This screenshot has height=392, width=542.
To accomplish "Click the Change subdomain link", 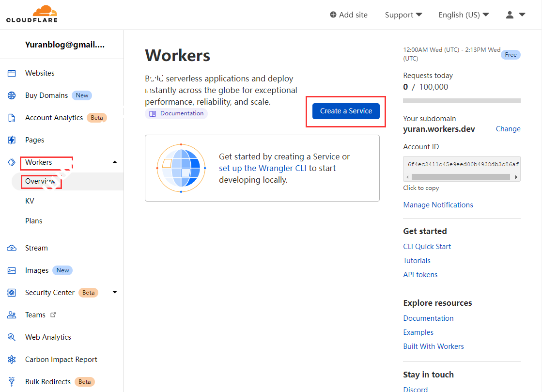I will [508, 129].
